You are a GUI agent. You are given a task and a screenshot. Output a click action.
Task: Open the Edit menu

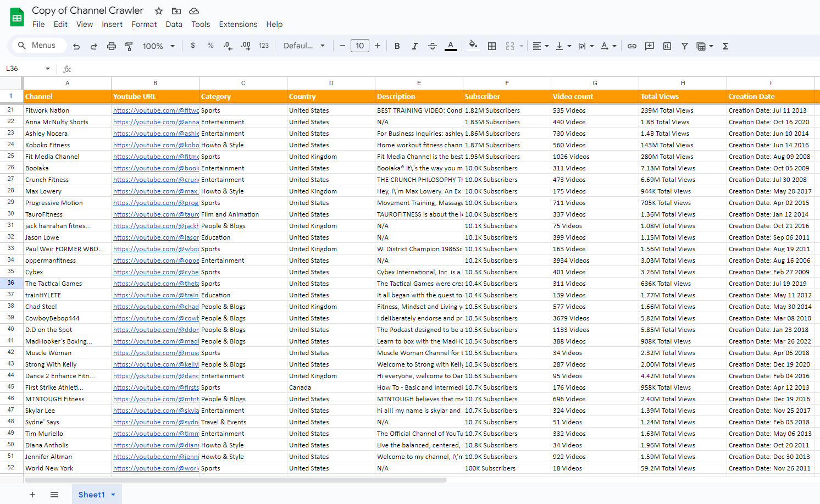[60, 24]
